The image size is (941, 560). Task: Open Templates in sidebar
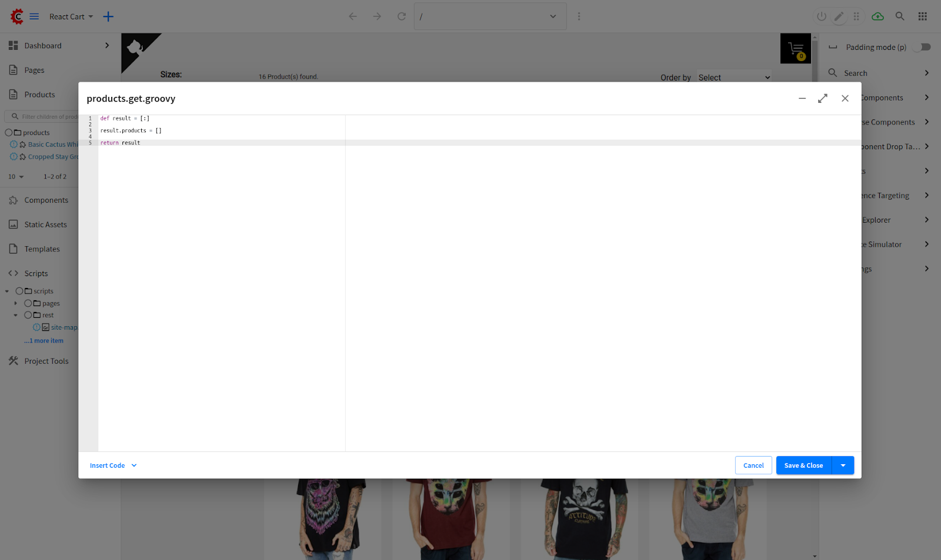point(42,249)
